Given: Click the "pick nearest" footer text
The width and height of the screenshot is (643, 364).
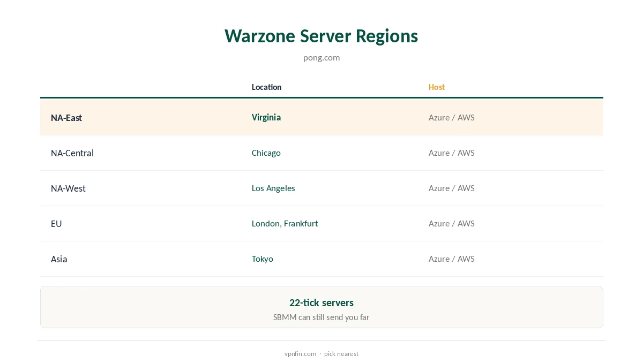Looking at the screenshot, I should [341, 354].
